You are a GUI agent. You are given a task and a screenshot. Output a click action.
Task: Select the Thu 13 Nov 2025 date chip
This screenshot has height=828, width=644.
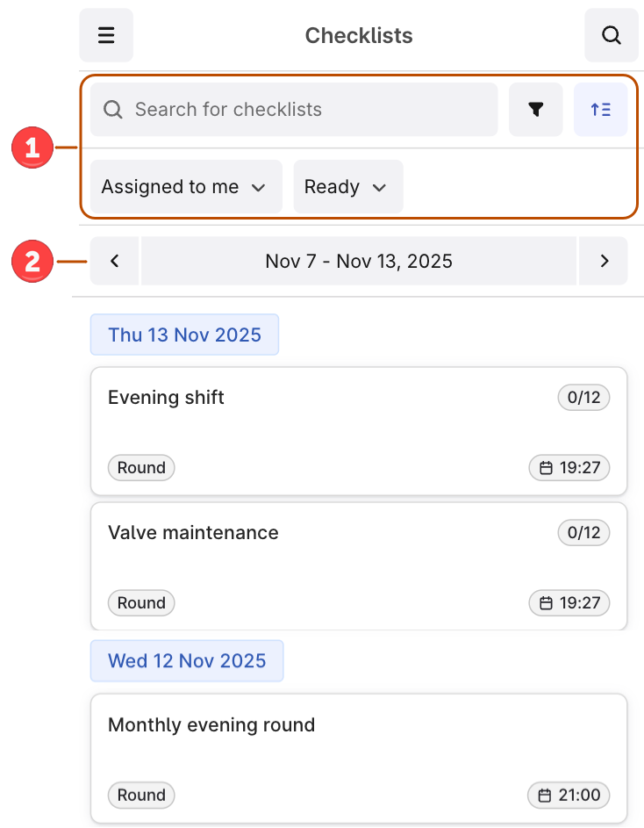tap(184, 335)
